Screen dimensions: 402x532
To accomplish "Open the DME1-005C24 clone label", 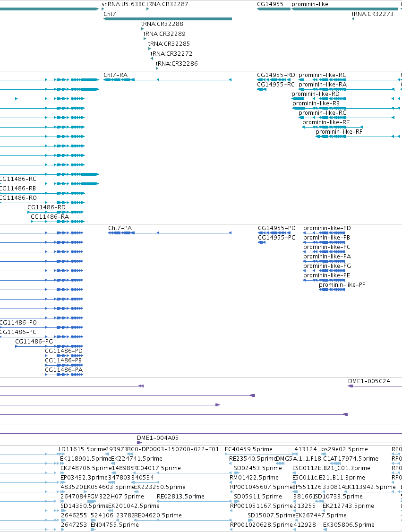I will pyautogui.click(x=369, y=381).
